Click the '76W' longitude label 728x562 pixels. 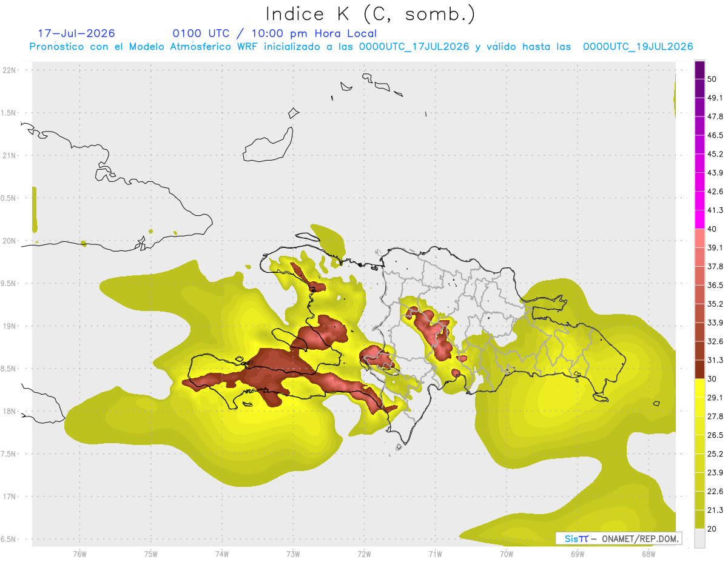(79, 554)
